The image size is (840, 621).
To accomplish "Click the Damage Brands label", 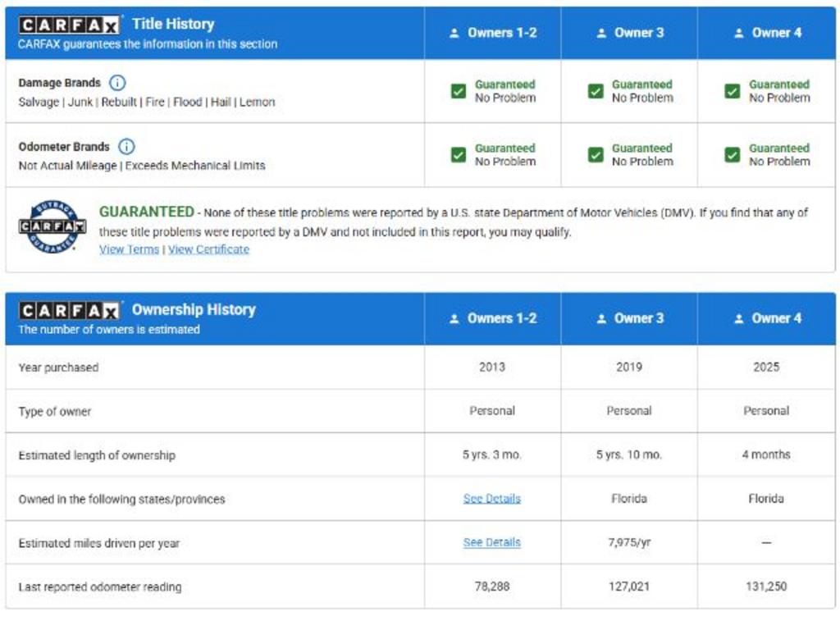I will click(x=59, y=83).
